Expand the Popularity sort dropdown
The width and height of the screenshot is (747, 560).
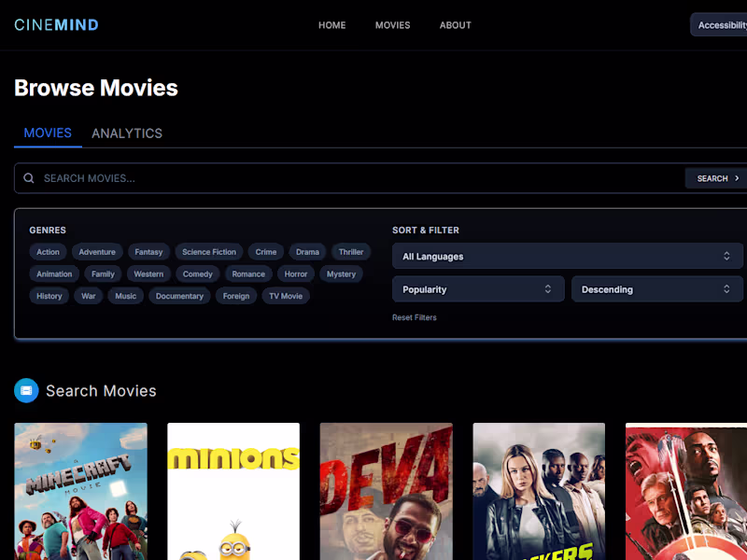478,289
